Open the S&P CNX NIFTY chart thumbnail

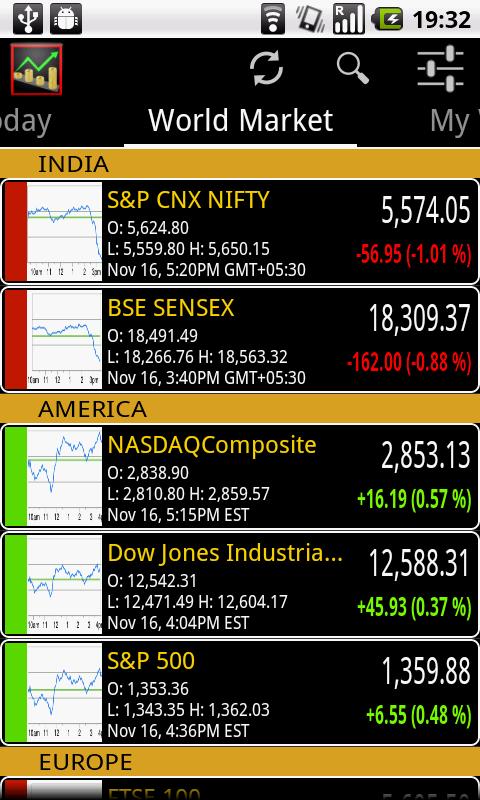click(x=64, y=232)
